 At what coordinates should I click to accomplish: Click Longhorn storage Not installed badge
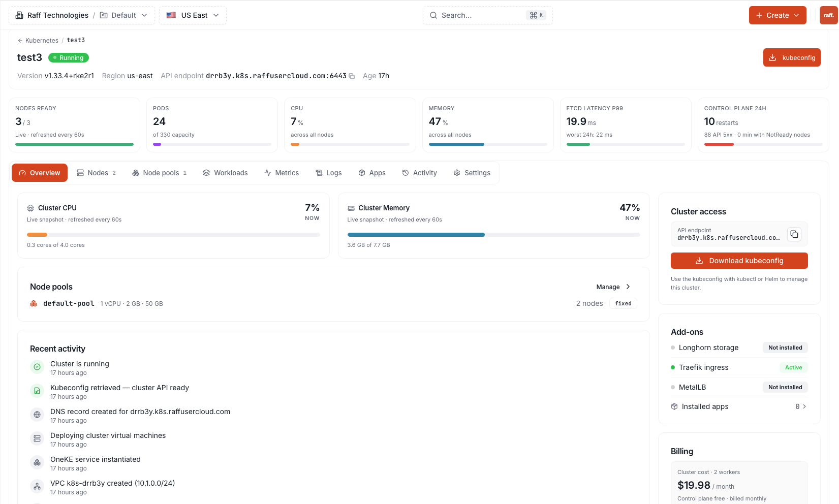785,348
